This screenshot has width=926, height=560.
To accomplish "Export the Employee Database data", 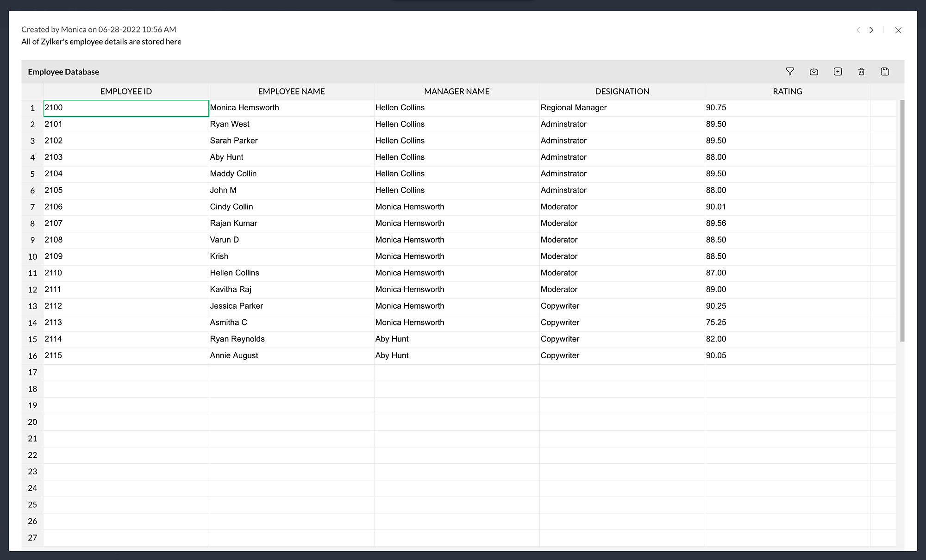I will pos(813,71).
